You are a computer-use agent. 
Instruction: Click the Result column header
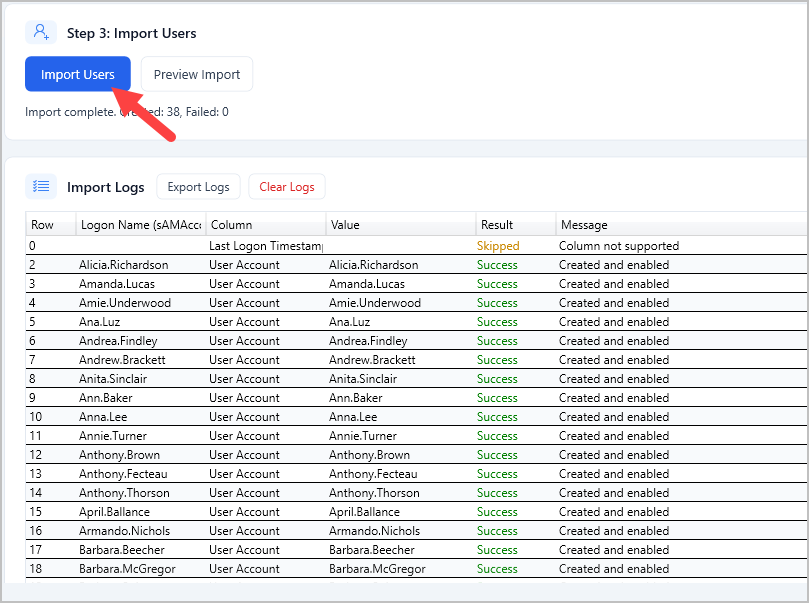(516, 225)
